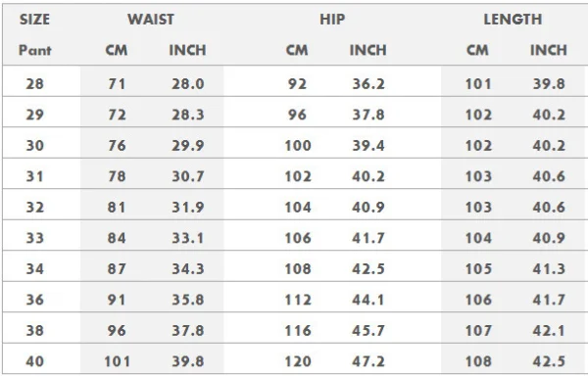This screenshot has height=377, width=588.
Task: Select waist inch value 30.7
Action: (188, 176)
